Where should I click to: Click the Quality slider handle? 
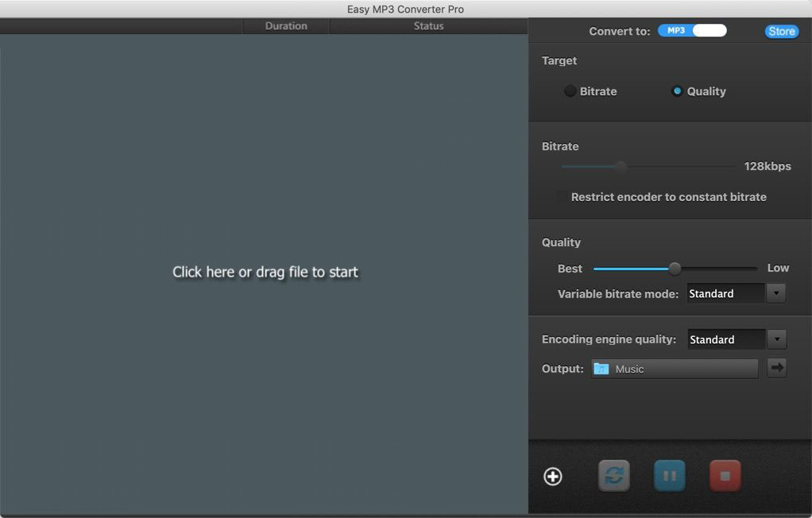[675, 269]
